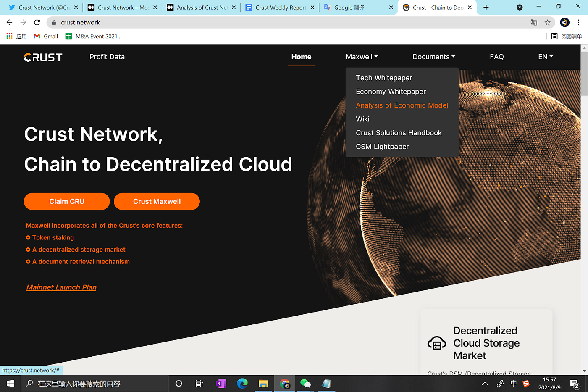Switch to Crust Weekly Report tab
This screenshot has height=392, width=588.
[x=280, y=8]
